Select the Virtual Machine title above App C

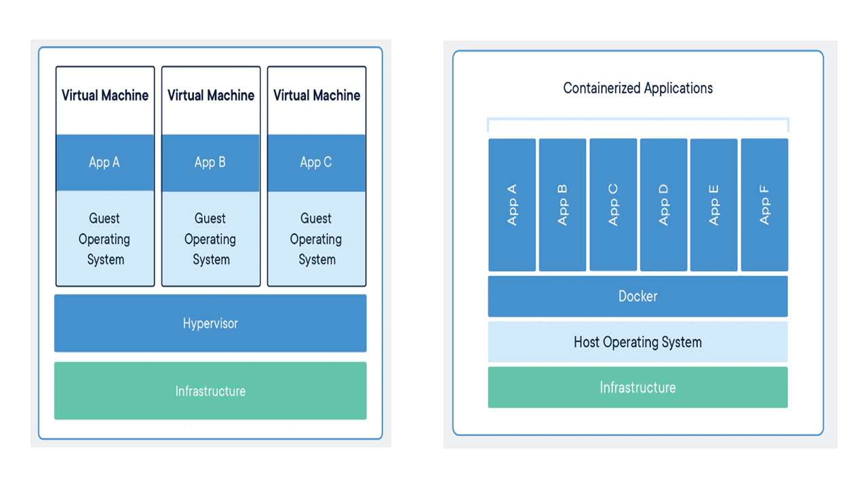[x=317, y=96]
